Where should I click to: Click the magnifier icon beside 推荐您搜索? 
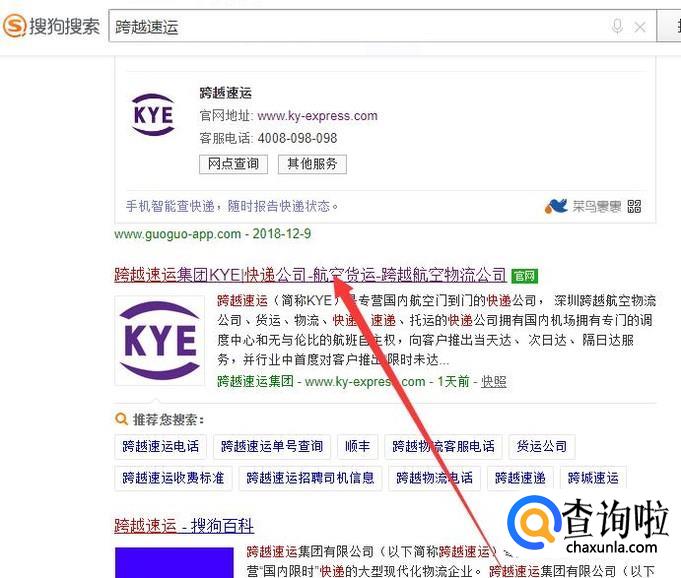(x=121, y=419)
